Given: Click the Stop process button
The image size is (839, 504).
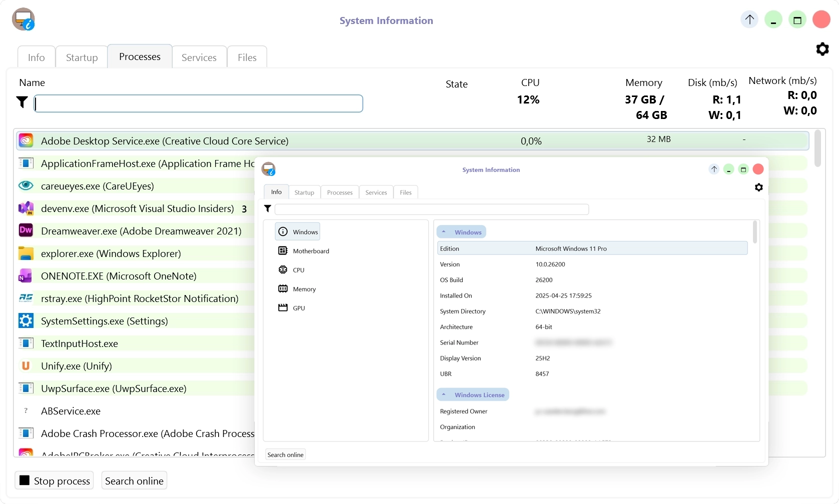Looking at the screenshot, I should point(55,480).
